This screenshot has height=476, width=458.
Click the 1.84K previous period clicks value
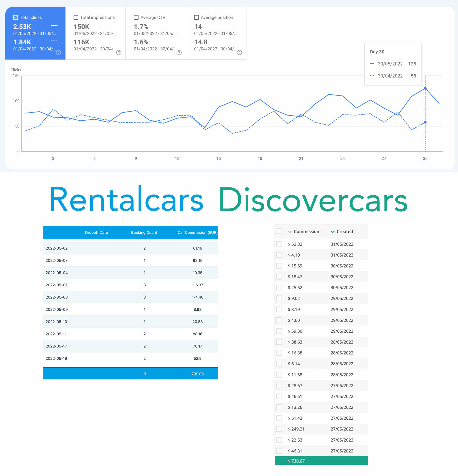[22, 42]
